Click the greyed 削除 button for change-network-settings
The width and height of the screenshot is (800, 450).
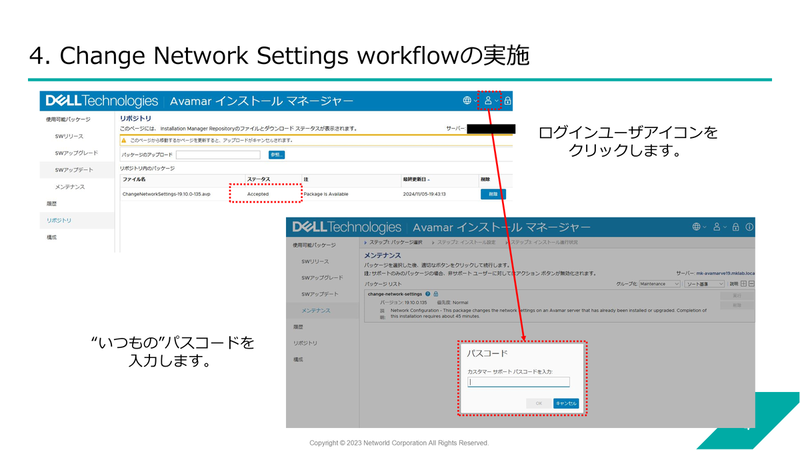pyautogui.click(x=737, y=305)
